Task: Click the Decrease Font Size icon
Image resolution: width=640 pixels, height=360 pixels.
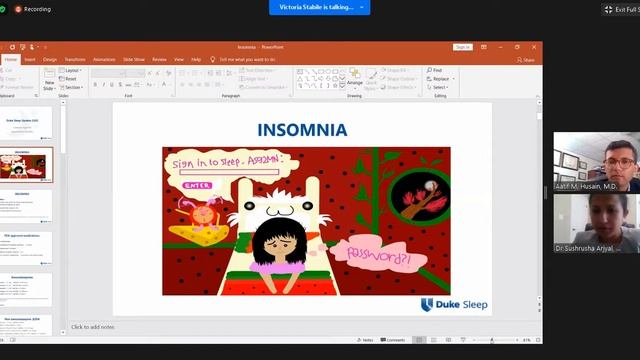Action: click(158, 73)
